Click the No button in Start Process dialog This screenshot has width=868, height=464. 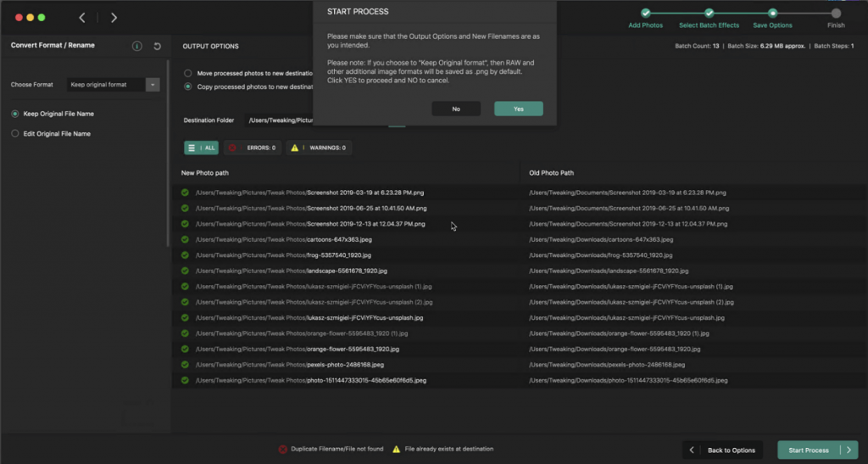click(x=455, y=109)
